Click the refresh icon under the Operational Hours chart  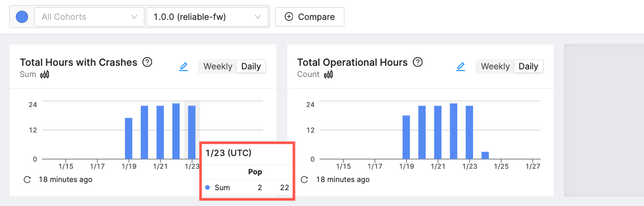305,179
